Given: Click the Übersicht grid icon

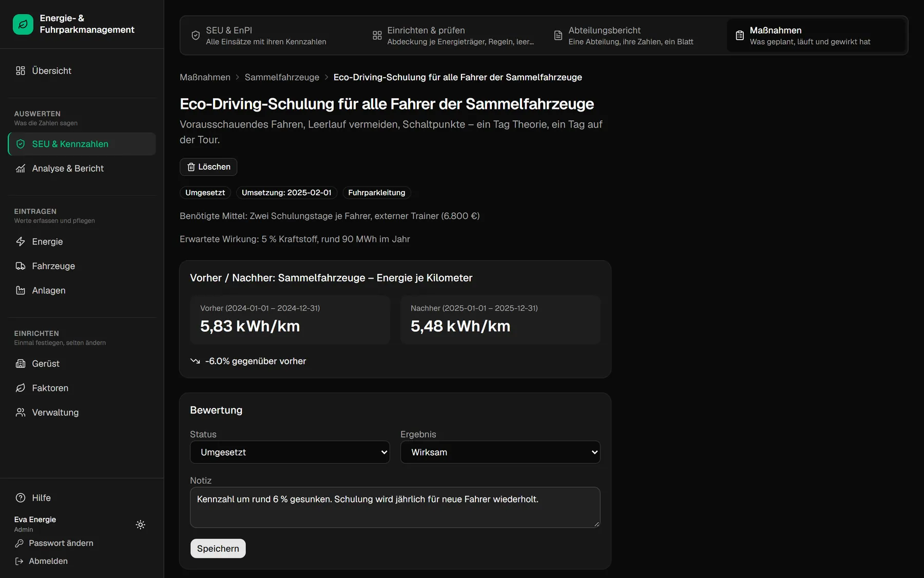Looking at the screenshot, I should tap(21, 71).
